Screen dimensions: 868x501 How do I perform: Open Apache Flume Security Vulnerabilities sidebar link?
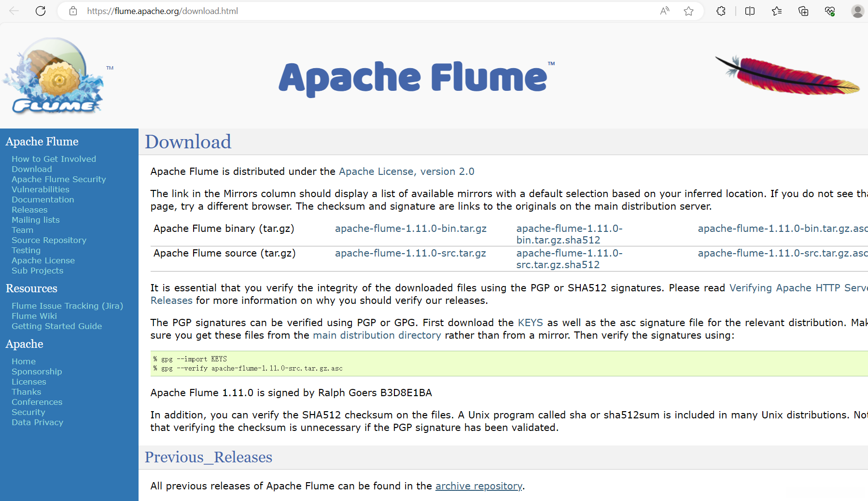(x=58, y=184)
